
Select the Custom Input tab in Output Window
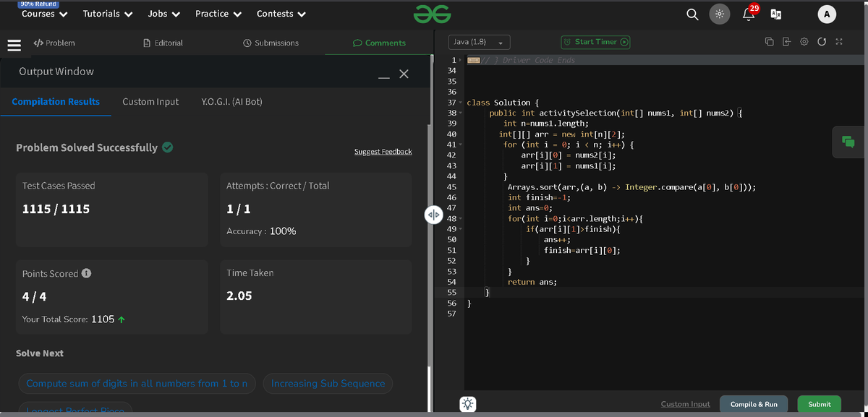(150, 102)
